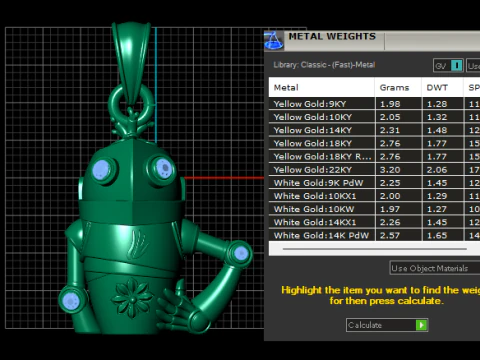Click the Library: Classic - (Fast)-Metal label

tap(324, 65)
